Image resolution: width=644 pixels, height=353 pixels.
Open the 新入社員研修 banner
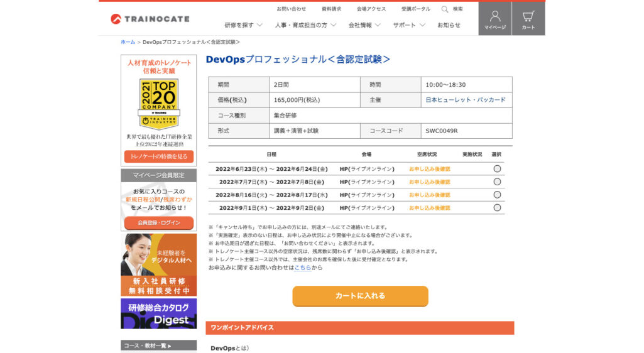tap(158, 265)
